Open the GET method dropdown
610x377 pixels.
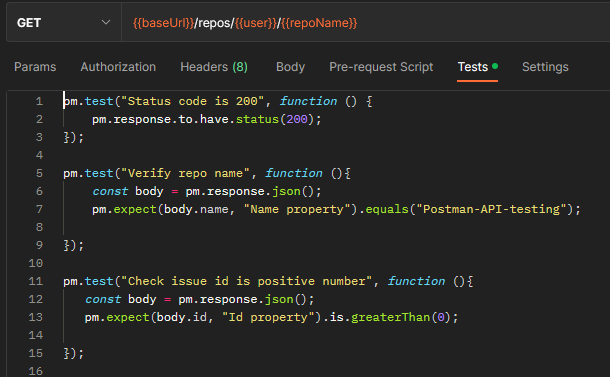tap(64, 23)
